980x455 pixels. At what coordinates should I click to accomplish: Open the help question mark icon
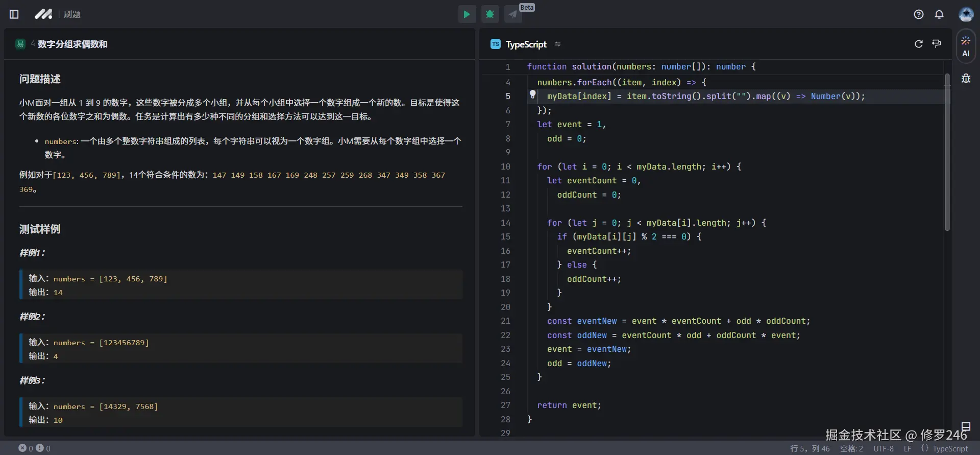918,14
